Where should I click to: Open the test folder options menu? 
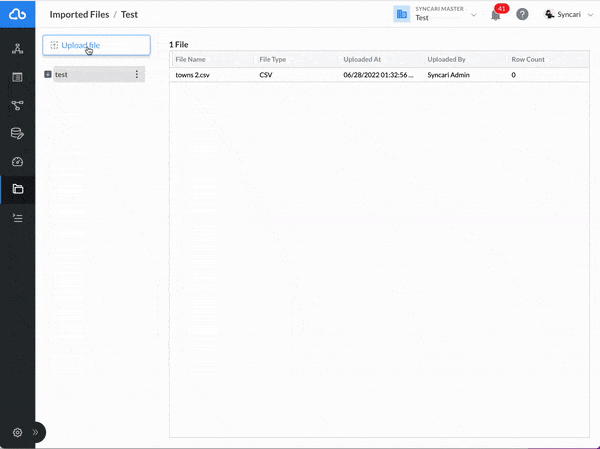(137, 74)
